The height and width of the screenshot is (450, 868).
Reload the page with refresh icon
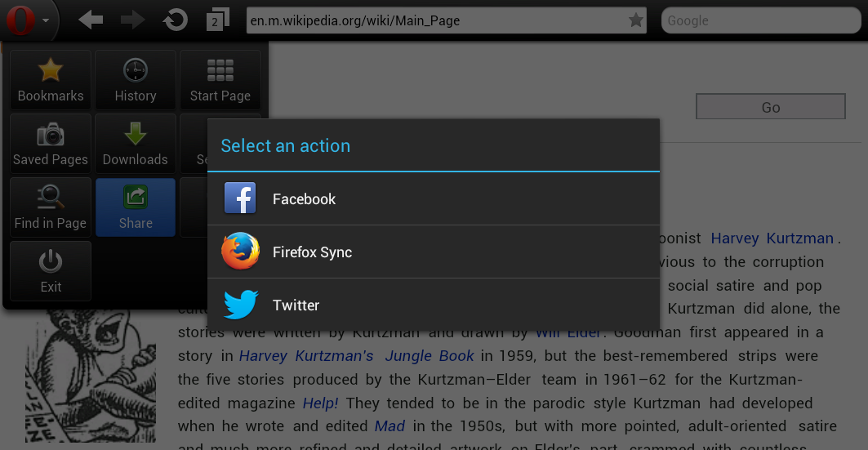175,20
